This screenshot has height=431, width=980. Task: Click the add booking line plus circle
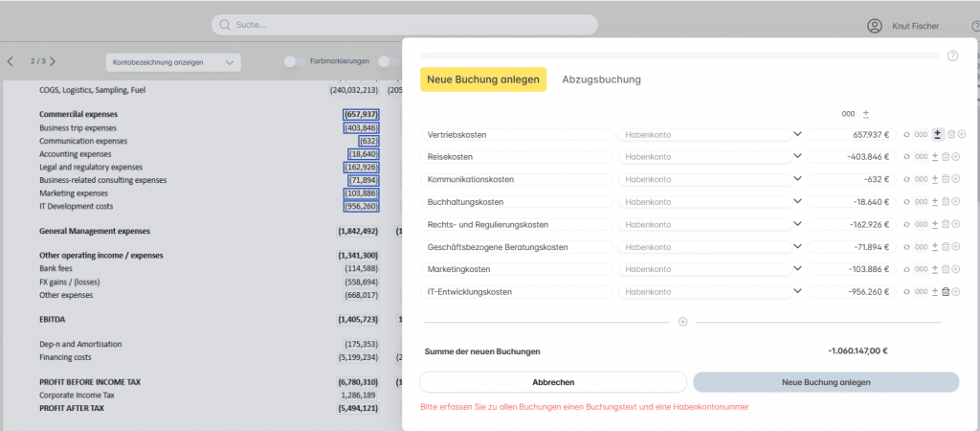(682, 322)
